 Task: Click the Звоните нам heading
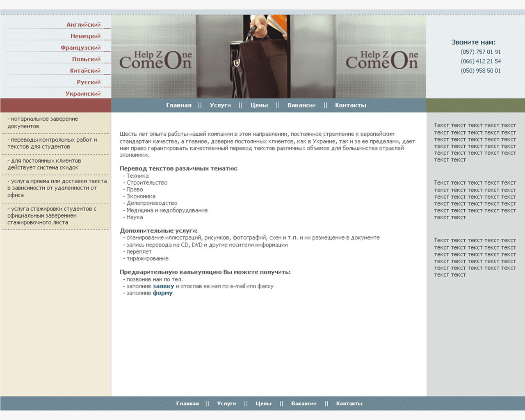tap(473, 42)
